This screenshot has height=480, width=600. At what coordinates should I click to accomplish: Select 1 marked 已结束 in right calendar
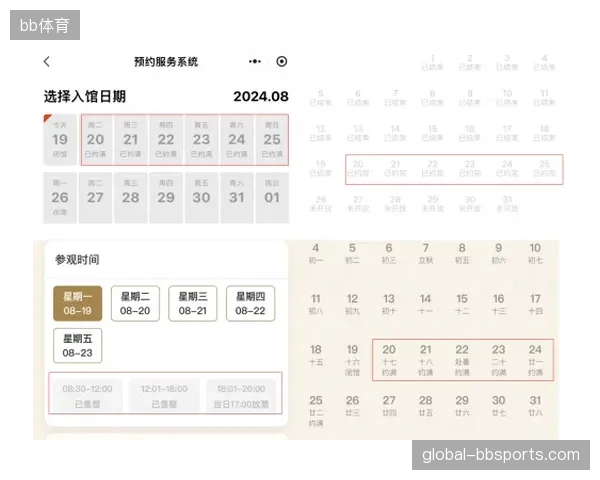[432, 62]
